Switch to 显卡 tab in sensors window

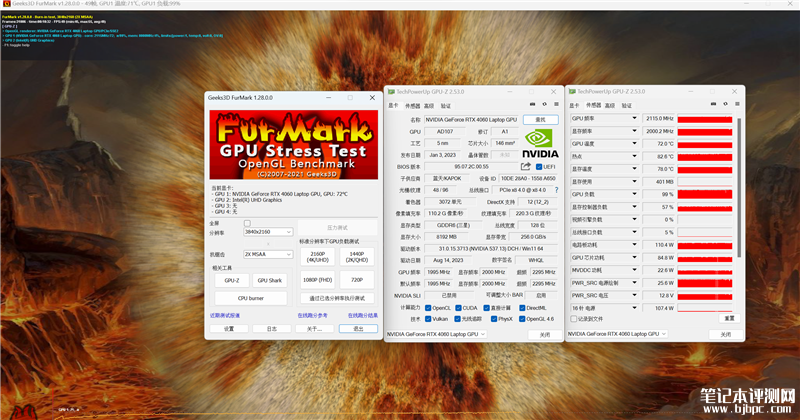pyautogui.click(x=574, y=106)
